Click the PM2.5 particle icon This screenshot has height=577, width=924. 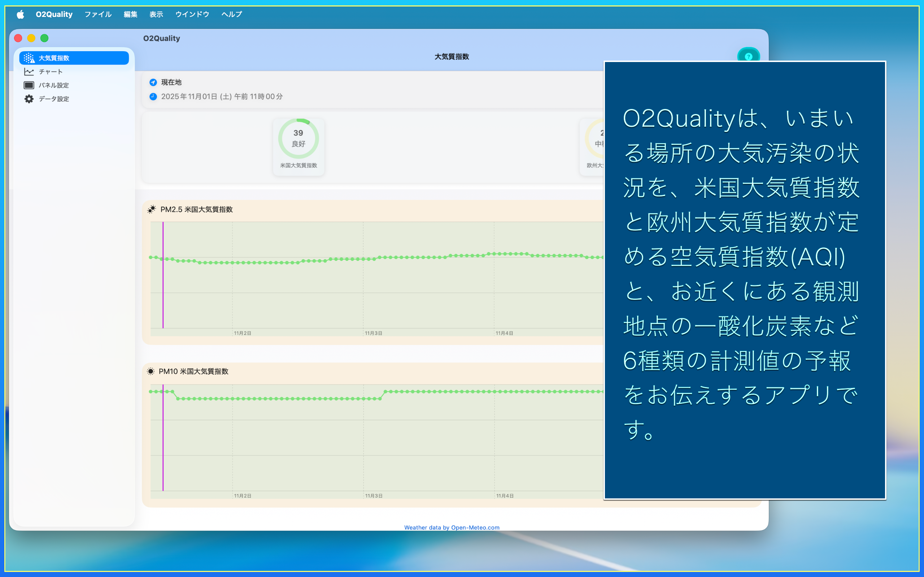[152, 209]
